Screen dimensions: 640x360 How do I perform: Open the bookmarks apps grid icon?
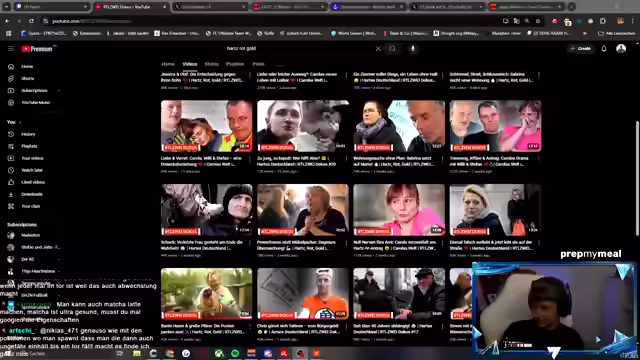tap(9, 33)
